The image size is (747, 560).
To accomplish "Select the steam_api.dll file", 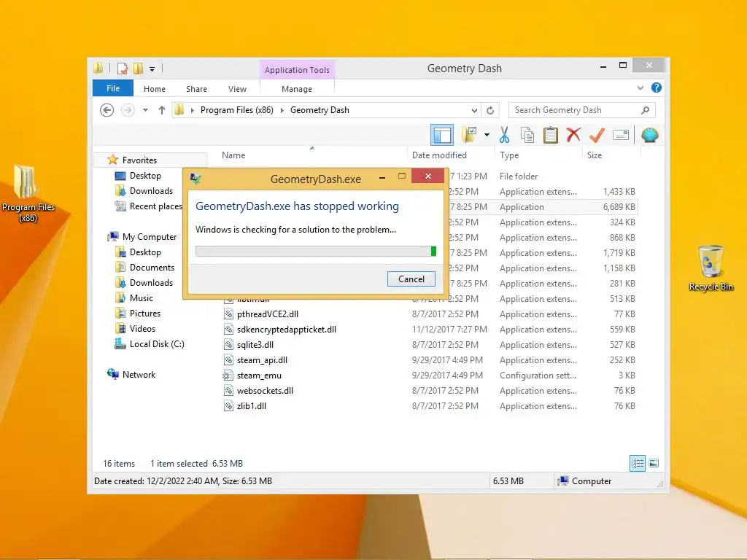I will (262, 360).
